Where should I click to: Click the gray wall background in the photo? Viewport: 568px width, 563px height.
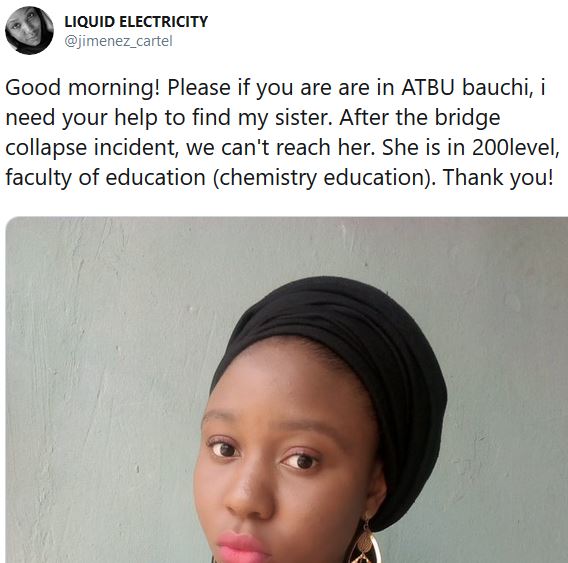[105, 362]
